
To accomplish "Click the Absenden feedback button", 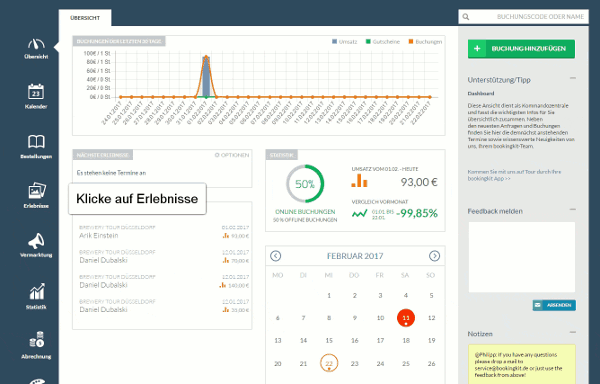I will (x=554, y=305).
